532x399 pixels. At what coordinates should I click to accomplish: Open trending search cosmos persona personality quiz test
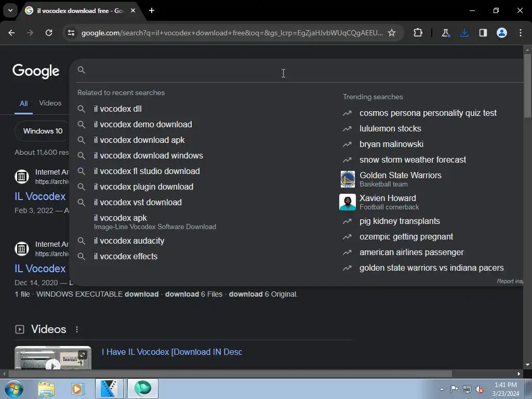click(x=428, y=113)
